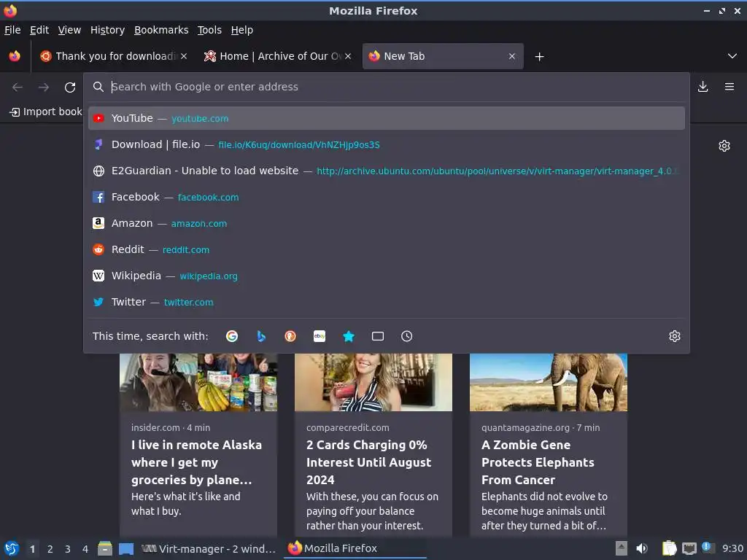Reload the page with the refresh icon
Screen dimensions: 747x560
[70, 87]
